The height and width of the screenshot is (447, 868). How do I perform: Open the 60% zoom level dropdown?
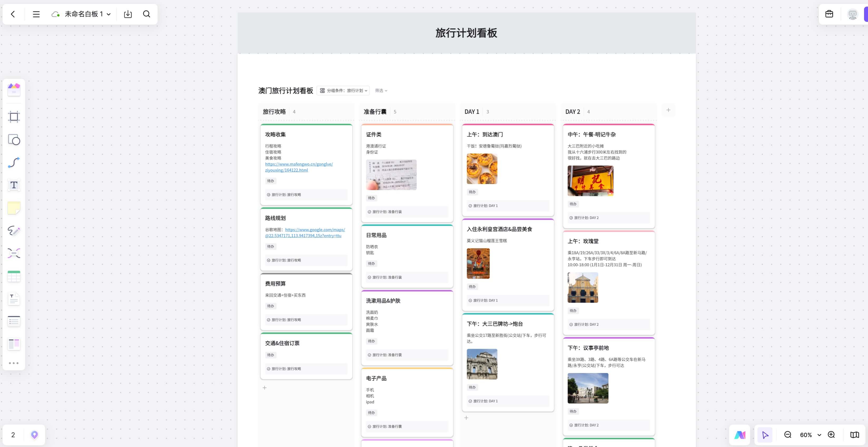(x=810, y=435)
